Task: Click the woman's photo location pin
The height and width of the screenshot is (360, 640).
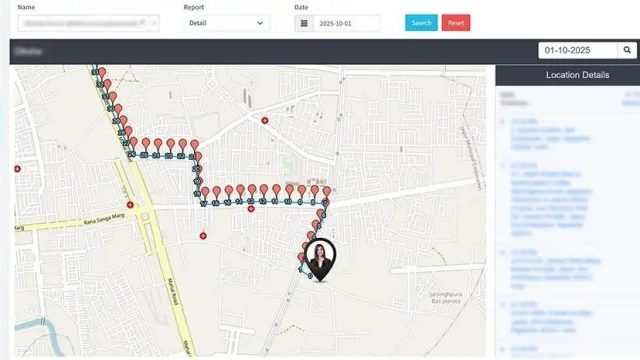Action: [x=320, y=260]
